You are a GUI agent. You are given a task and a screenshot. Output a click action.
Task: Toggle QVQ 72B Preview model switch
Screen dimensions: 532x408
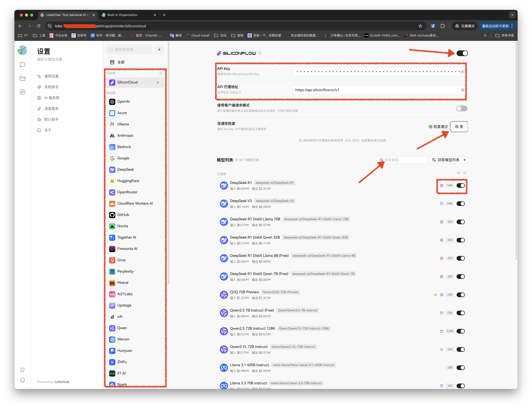[x=461, y=295]
